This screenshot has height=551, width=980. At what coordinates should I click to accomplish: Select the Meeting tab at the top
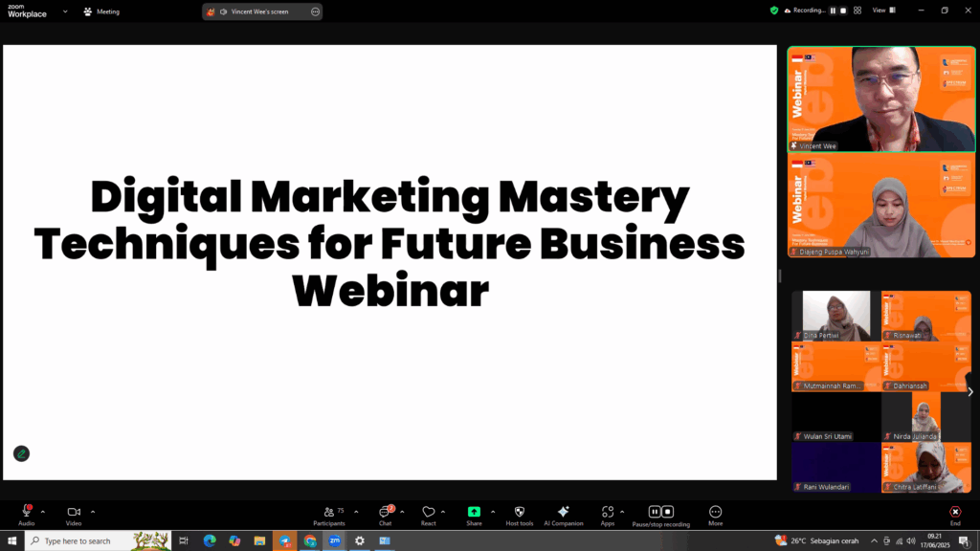pos(101,11)
